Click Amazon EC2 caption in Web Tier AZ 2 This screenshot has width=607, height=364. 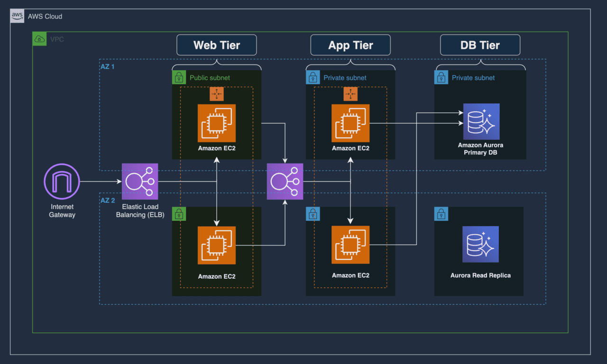217,276
